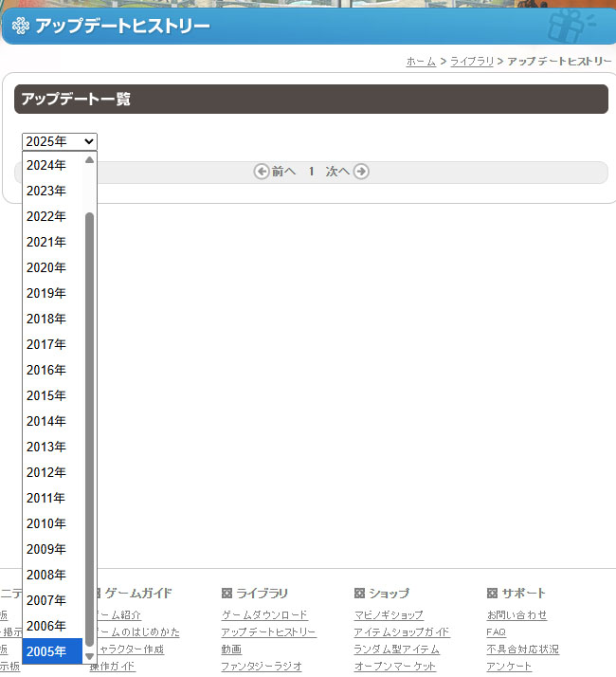Open オープンマーケット footer link
This screenshot has width=616, height=677.
[x=395, y=667]
